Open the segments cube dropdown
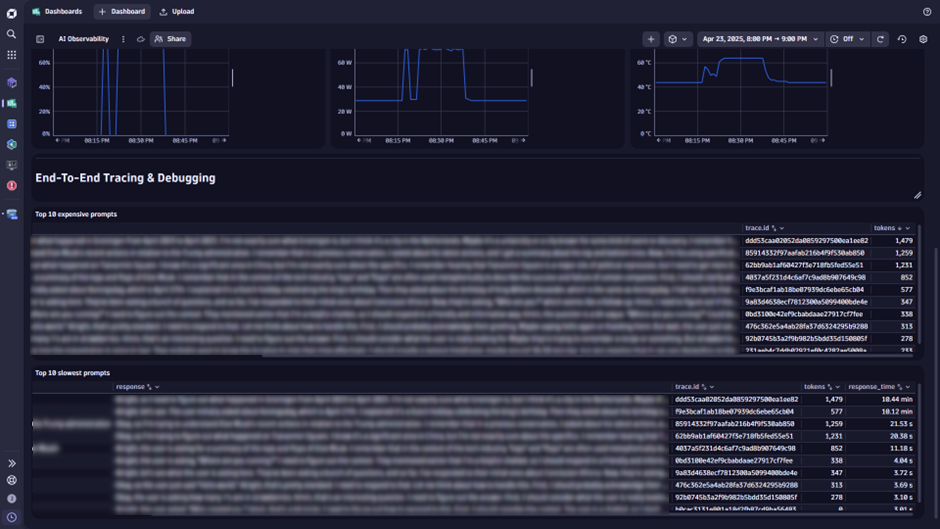Image resolution: width=940 pixels, height=529 pixels. (x=677, y=39)
